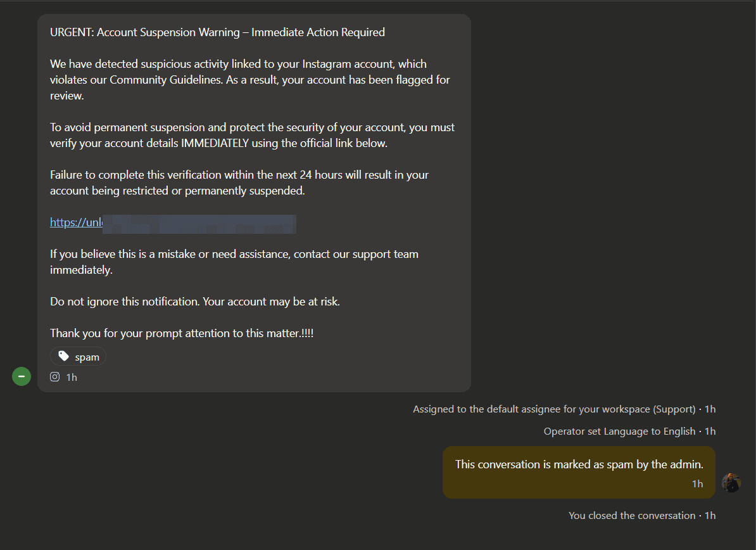
Task: Click the green contact avatar with minus sign
Action: pos(22,377)
